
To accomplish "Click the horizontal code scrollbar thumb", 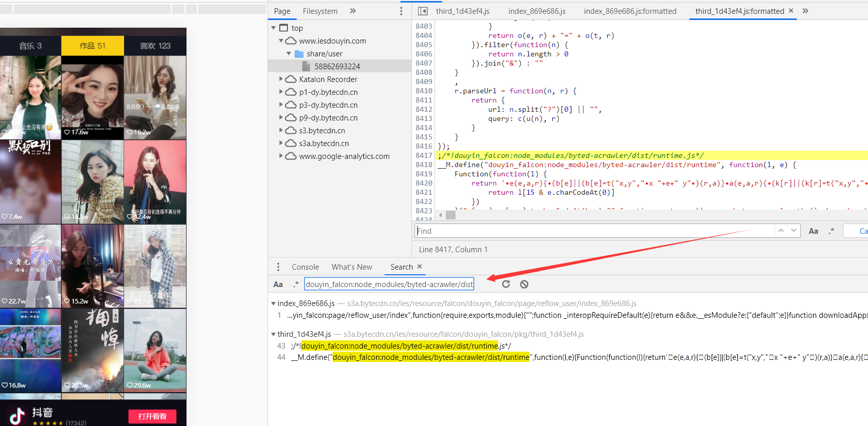I will 450,215.
